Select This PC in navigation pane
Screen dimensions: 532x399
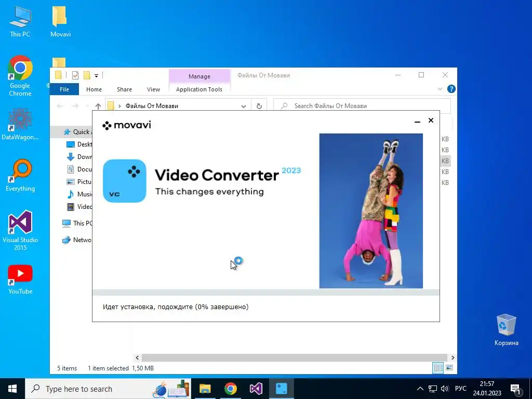(77, 223)
